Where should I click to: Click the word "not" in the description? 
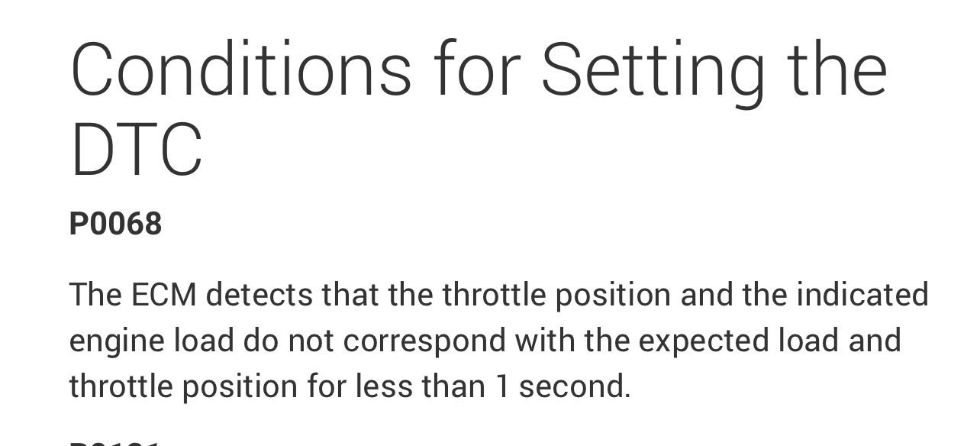click(311, 341)
